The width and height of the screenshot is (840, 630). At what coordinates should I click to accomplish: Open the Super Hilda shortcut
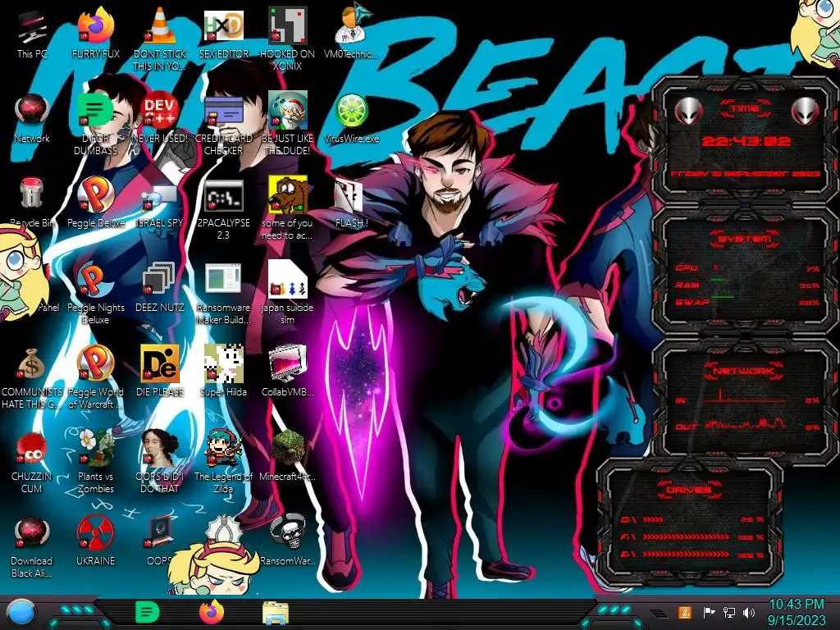point(224,372)
